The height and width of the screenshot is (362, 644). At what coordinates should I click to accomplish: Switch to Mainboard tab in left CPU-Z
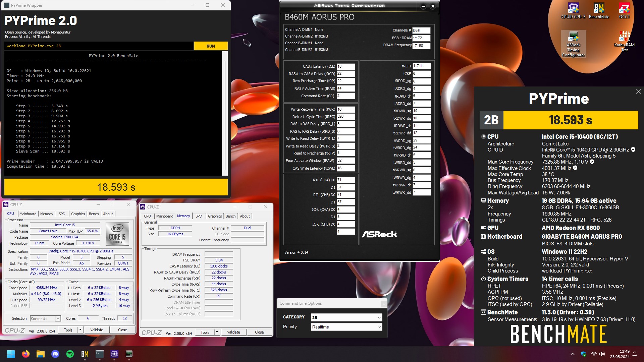point(28,214)
